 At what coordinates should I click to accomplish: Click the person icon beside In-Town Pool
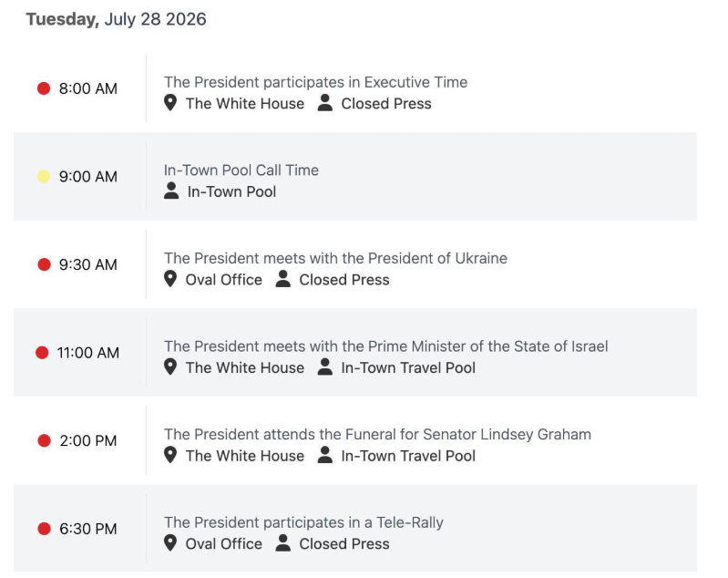[171, 191]
